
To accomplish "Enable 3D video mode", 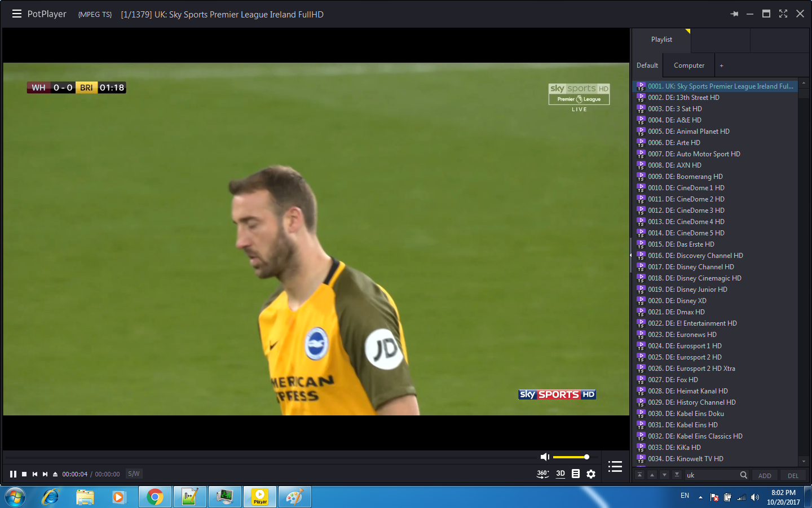I will coord(561,475).
